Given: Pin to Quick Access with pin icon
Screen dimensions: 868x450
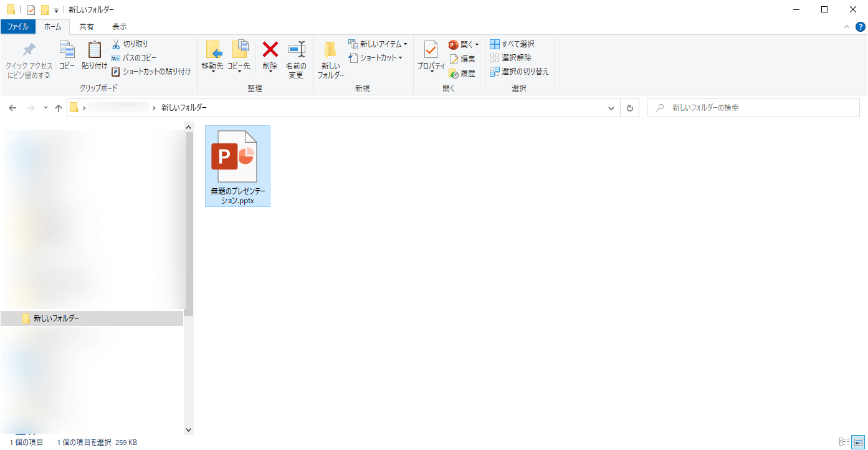Looking at the screenshot, I should tap(29, 60).
